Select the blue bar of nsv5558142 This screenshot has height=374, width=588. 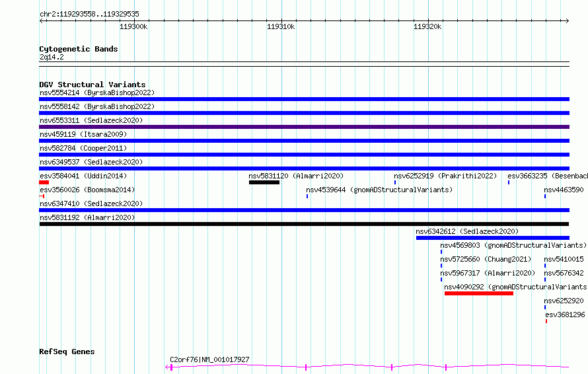[304, 113]
